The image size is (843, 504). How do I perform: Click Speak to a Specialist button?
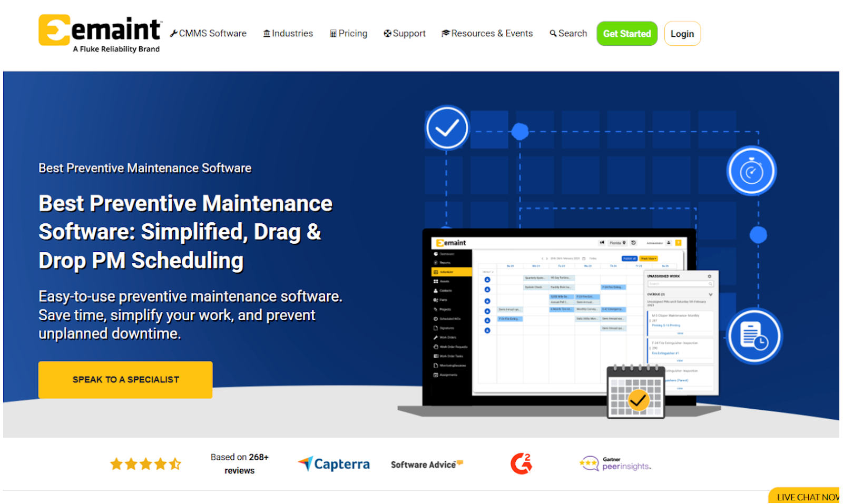pyautogui.click(x=125, y=380)
